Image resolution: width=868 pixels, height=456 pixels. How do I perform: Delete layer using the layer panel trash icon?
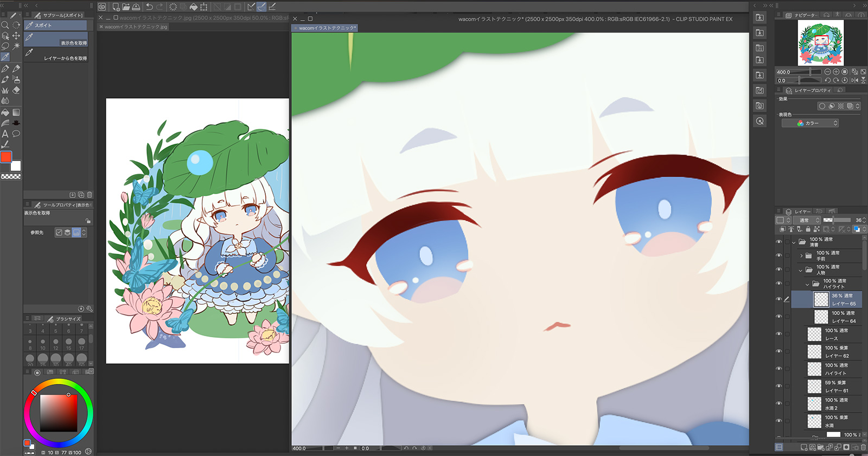(x=863, y=447)
